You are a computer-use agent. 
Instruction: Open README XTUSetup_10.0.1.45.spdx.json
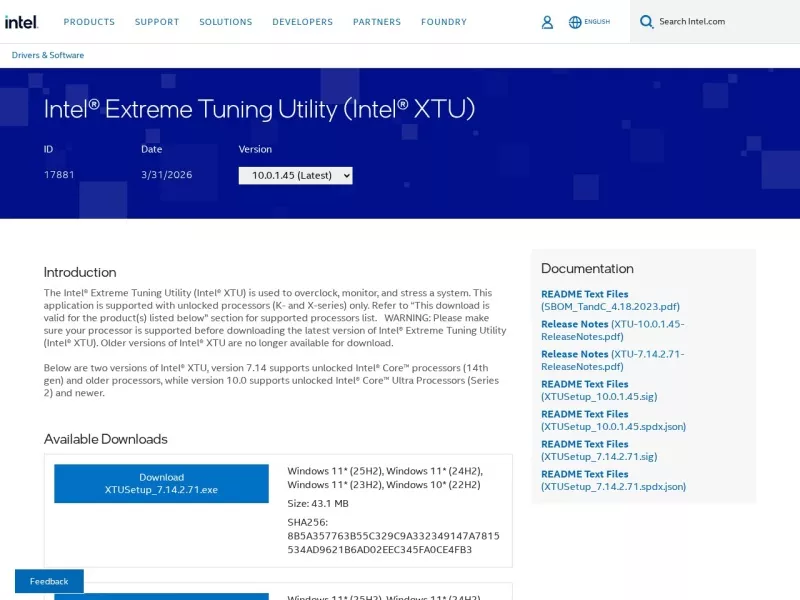(x=613, y=420)
